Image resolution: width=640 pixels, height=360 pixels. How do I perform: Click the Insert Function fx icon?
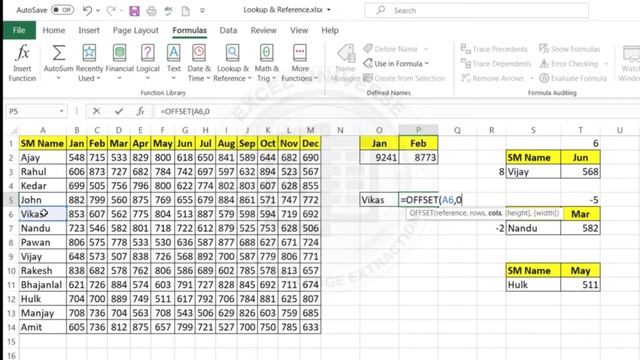click(22, 53)
